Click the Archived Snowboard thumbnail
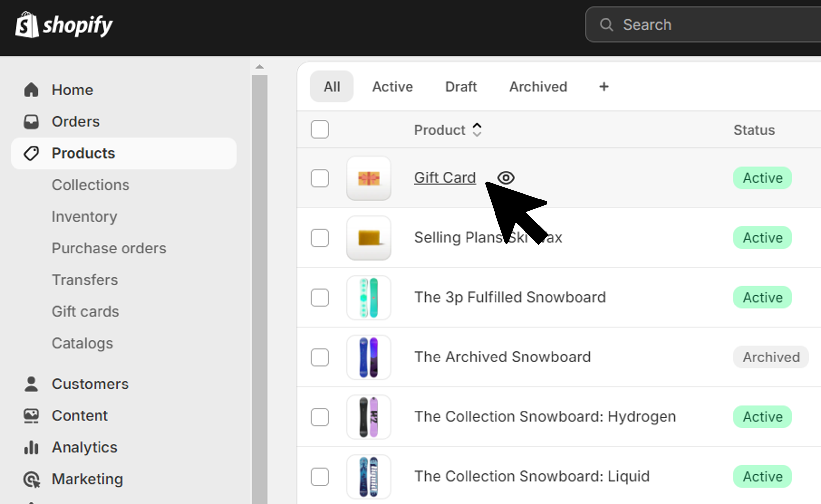Viewport: 821px width, 504px height. 369,357
